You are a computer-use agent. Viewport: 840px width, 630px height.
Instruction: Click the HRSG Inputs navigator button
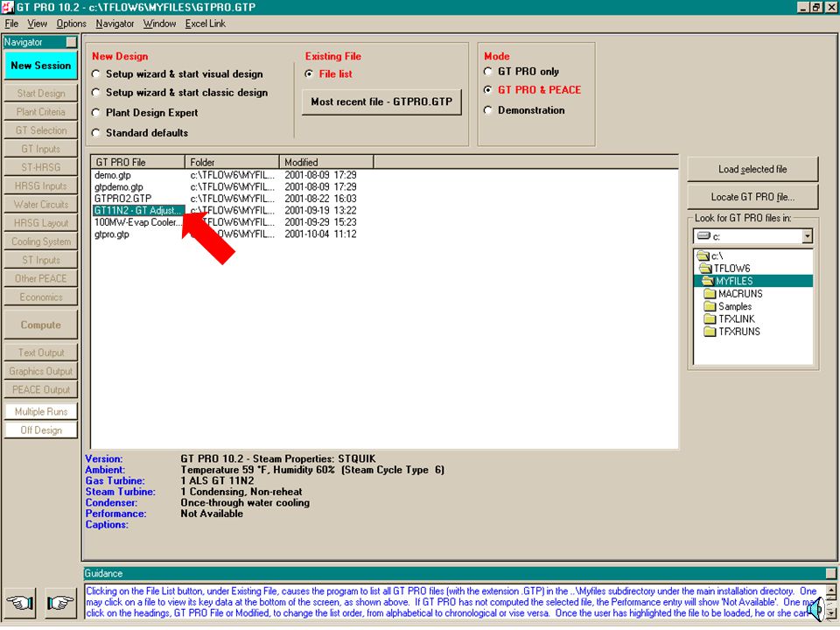[x=41, y=185]
